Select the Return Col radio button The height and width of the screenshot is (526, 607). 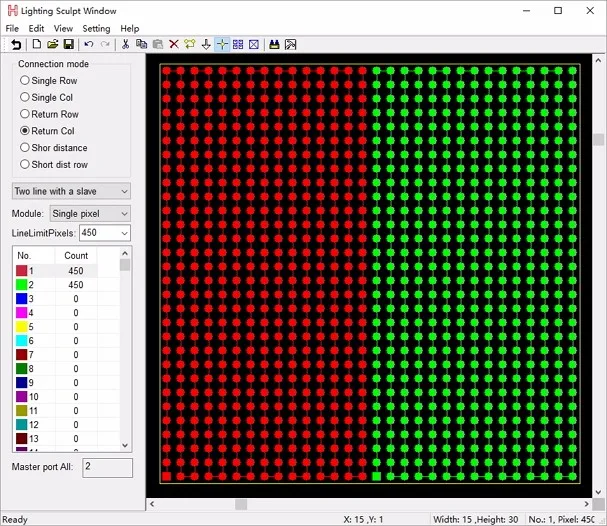(25, 131)
